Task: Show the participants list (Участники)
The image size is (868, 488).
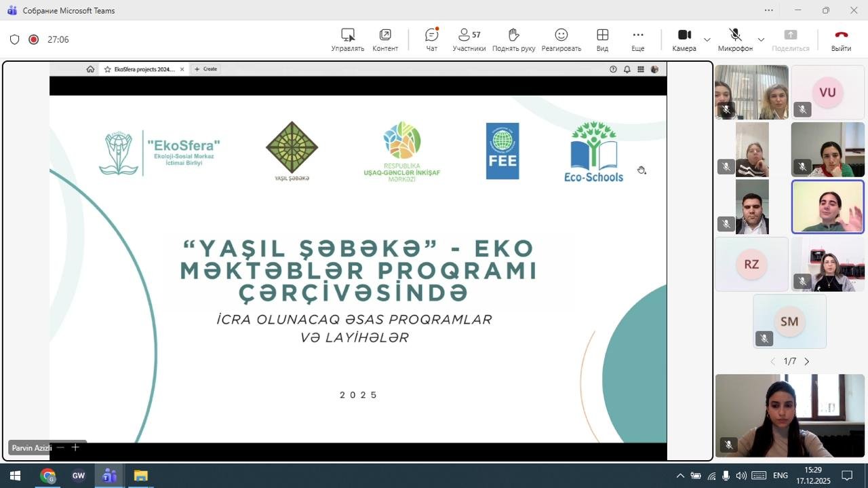Action: 469,39
